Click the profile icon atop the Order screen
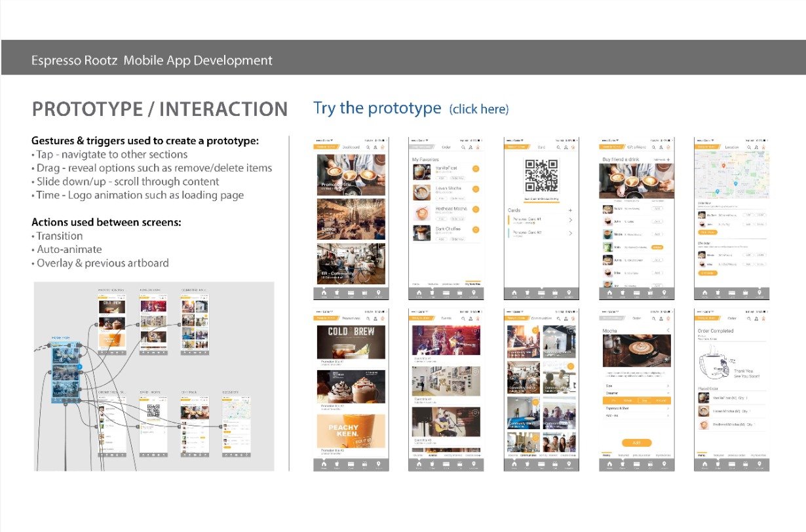Viewport: 806px width, 532px height. pos(470,147)
